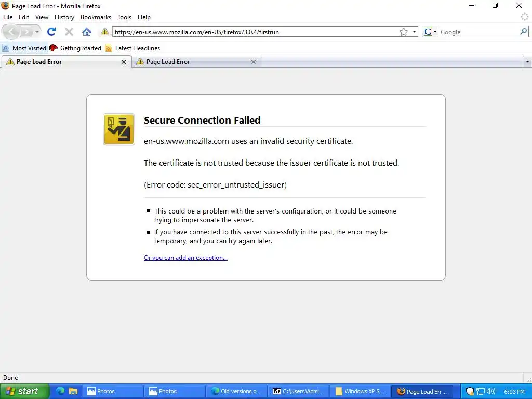532x399 pixels.
Task: Open the Google search engine selector
Action: [430, 32]
